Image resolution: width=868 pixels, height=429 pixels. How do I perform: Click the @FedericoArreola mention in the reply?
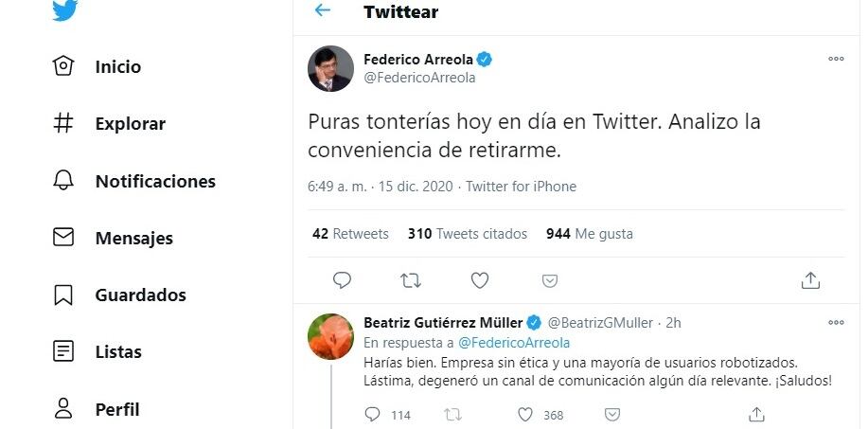pyautogui.click(x=514, y=342)
